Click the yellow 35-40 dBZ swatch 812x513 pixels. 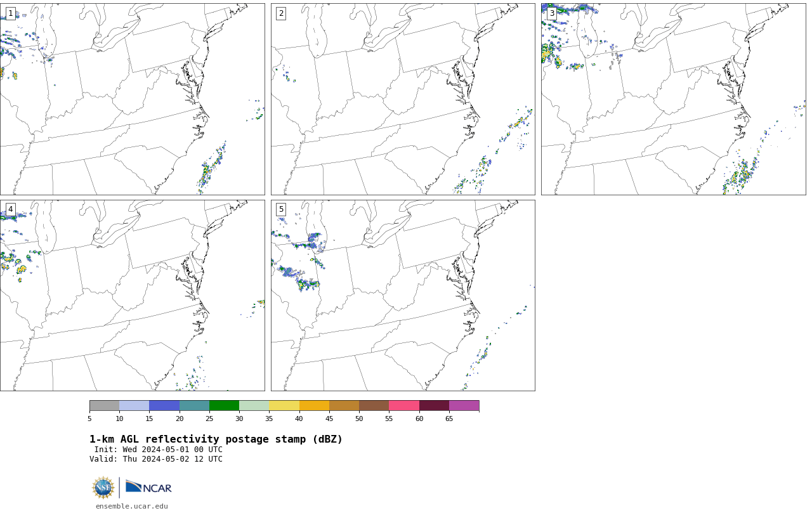coord(284,406)
